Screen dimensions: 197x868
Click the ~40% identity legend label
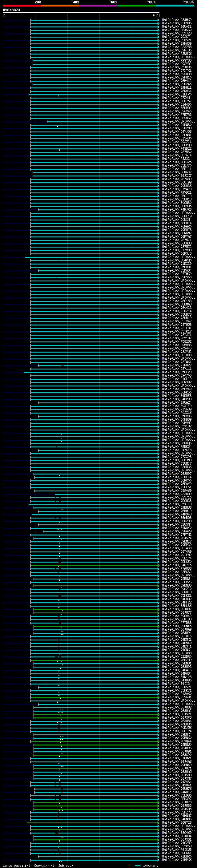pos(75,2)
